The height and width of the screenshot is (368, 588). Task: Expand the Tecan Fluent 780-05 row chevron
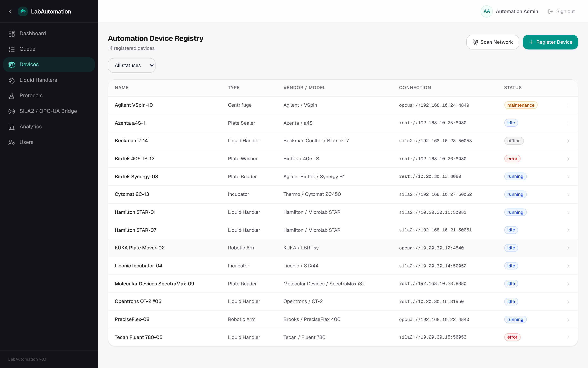click(568, 337)
